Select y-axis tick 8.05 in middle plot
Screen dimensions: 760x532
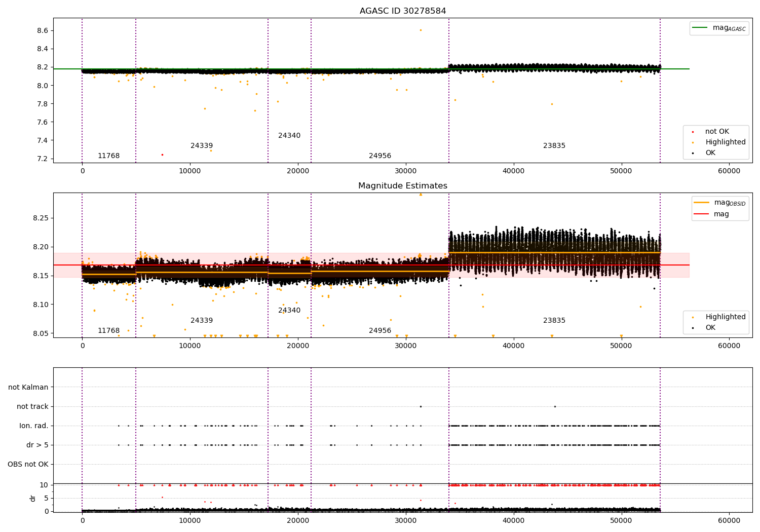[41, 334]
